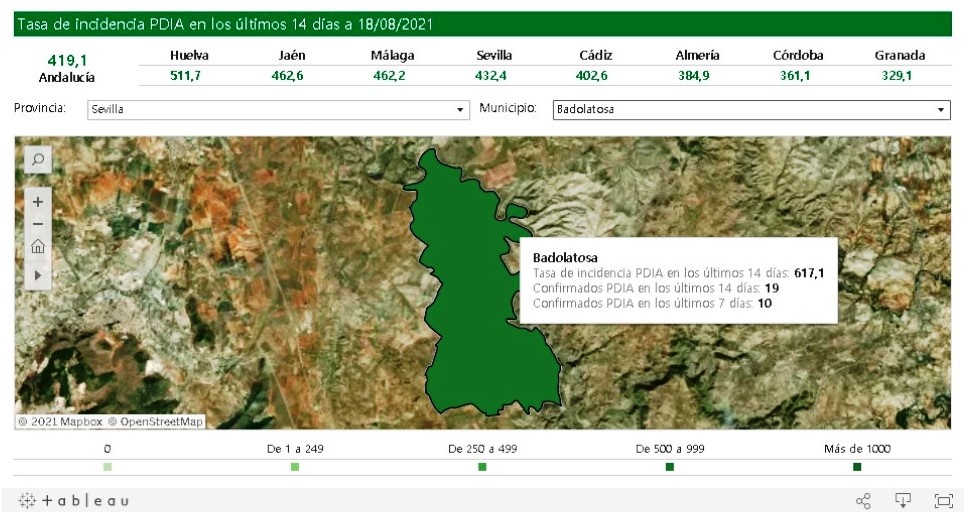The width and height of the screenshot is (968, 512).
Task: Select the 'De 1 a 249' legend swatch
Action: (x=295, y=467)
